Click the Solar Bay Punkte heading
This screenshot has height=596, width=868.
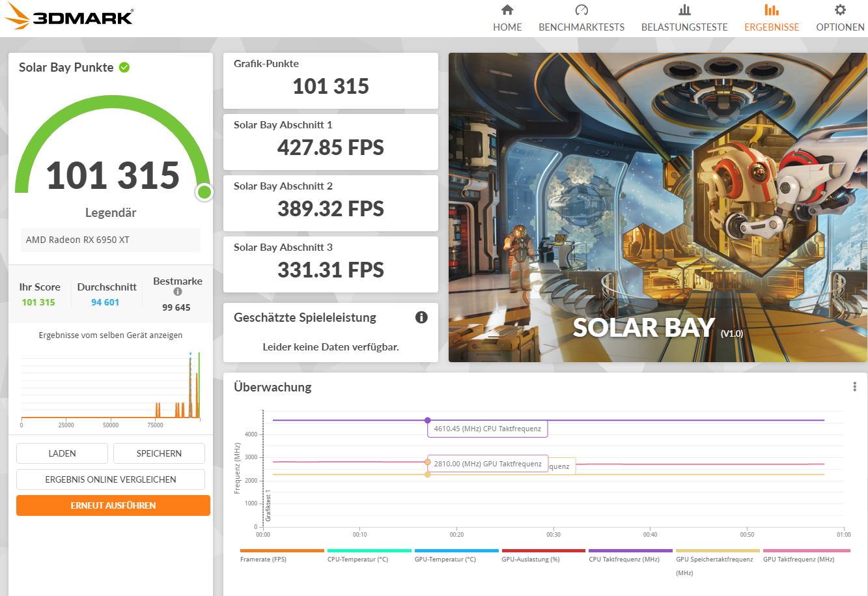pyautogui.click(x=66, y=67)
